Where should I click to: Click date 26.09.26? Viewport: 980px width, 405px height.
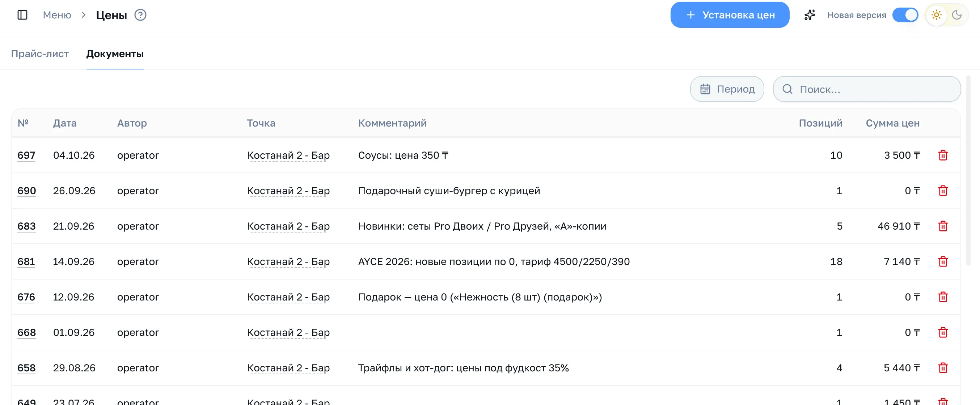[x=74, y=191]
